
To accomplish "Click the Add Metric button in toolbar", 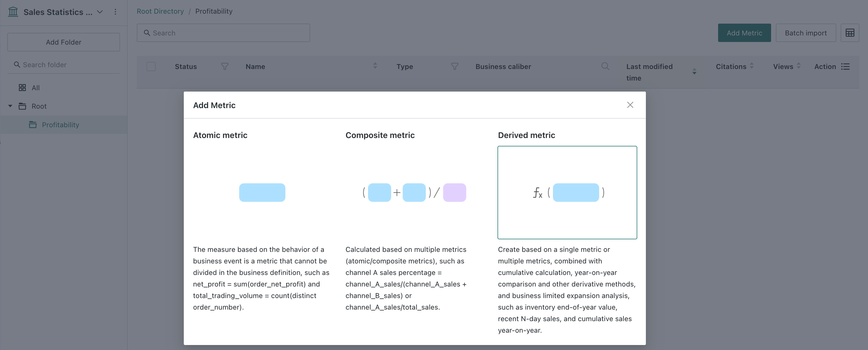I will coord(744,33).
